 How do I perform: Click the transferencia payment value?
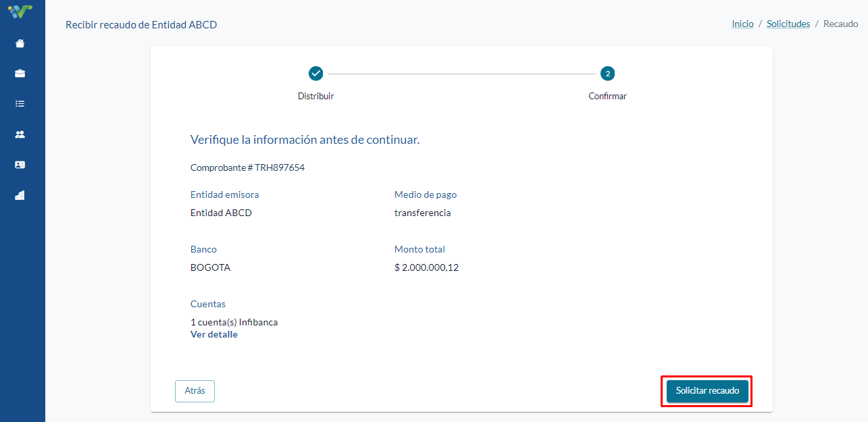point(422,213)
